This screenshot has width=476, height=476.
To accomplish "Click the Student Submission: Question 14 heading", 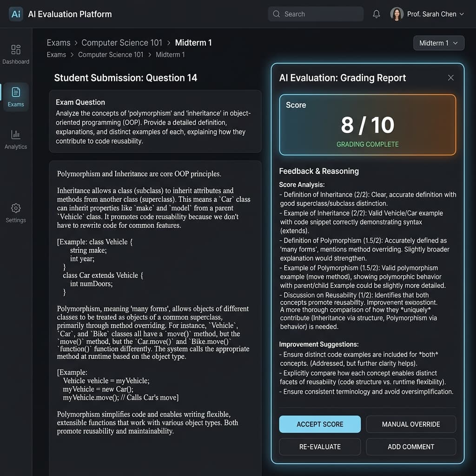I will pos(126,78).
